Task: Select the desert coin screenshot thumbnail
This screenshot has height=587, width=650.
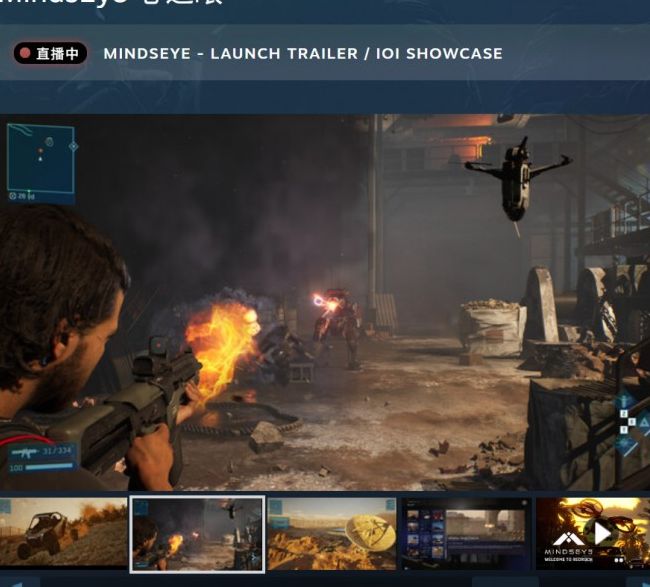Action: point(332,534)
